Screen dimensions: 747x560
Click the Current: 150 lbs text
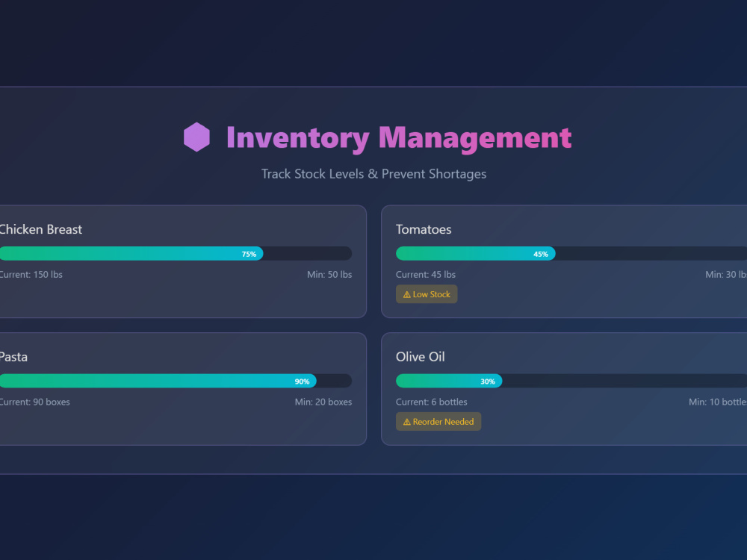31,274
